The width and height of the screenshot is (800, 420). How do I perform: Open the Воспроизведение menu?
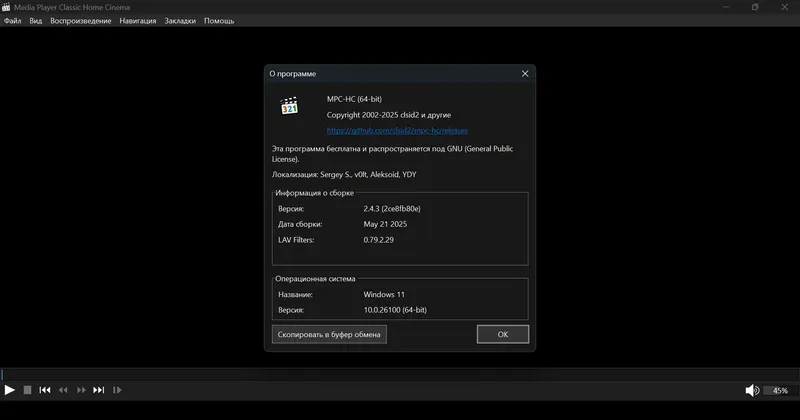pos(81,21)
